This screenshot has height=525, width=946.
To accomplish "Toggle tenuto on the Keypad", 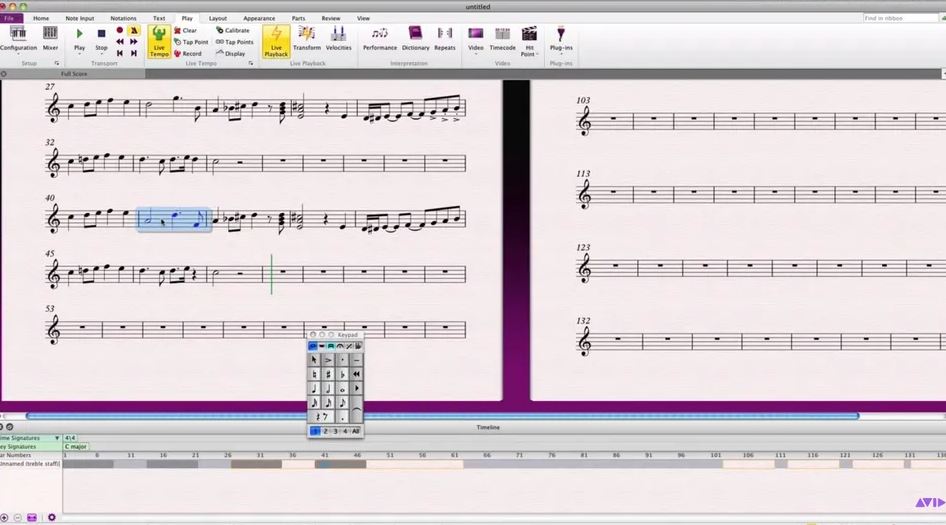I will click(357, 360).
